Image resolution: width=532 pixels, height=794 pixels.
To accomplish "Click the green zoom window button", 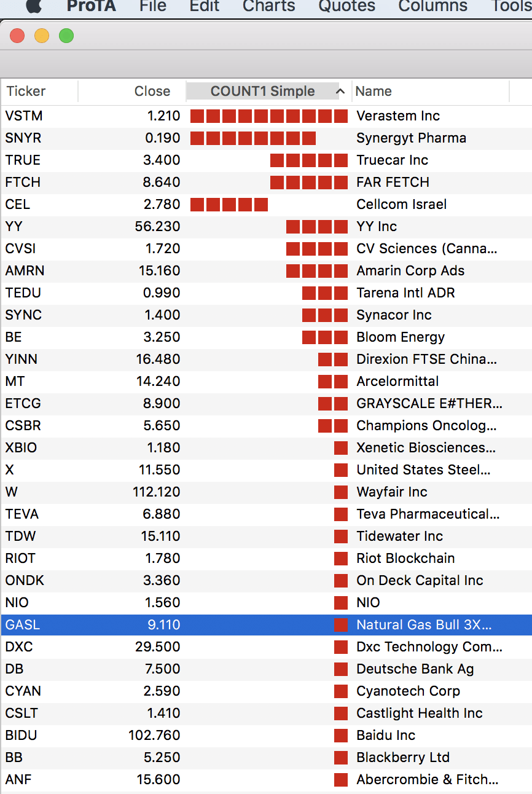I will [x=66, y=36].
